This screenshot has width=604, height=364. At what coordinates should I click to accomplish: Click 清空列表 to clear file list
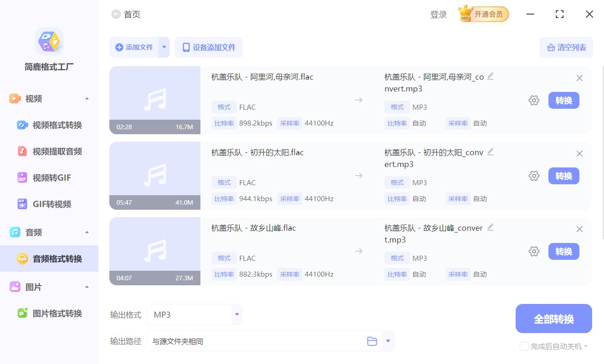coord(566,47)
